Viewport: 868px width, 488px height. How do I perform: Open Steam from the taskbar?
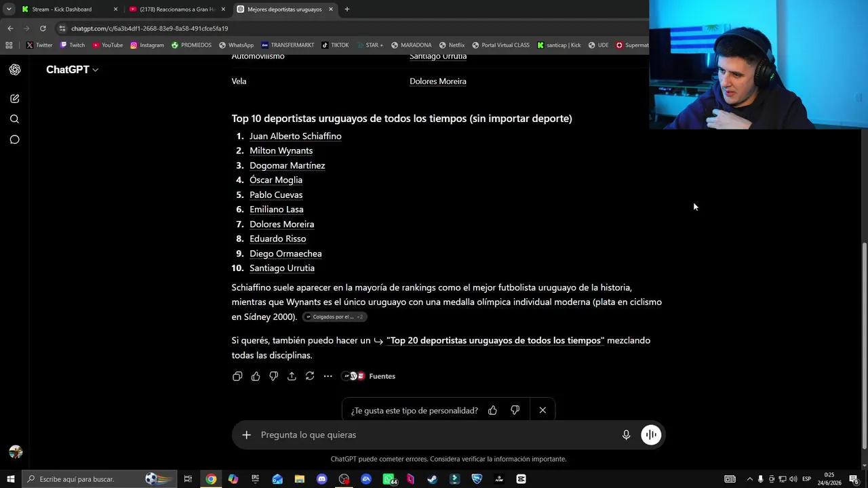point(432,479)
